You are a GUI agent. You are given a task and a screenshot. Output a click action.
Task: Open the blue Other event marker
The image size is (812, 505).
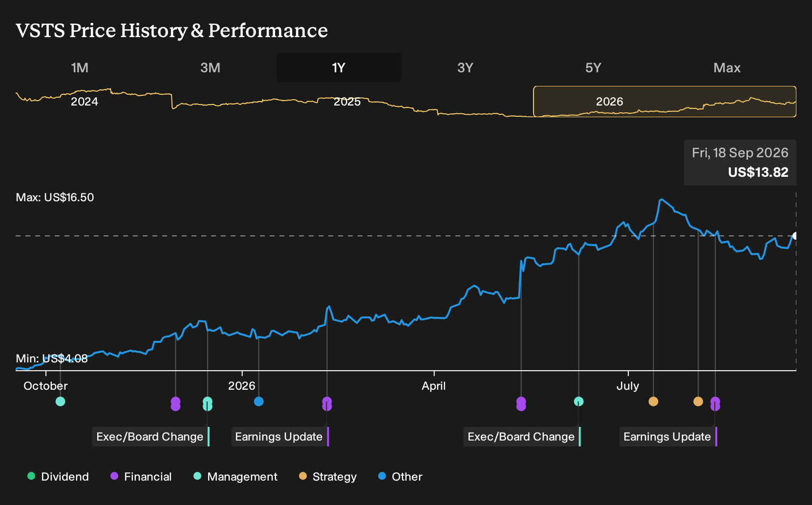coord(259,401)
